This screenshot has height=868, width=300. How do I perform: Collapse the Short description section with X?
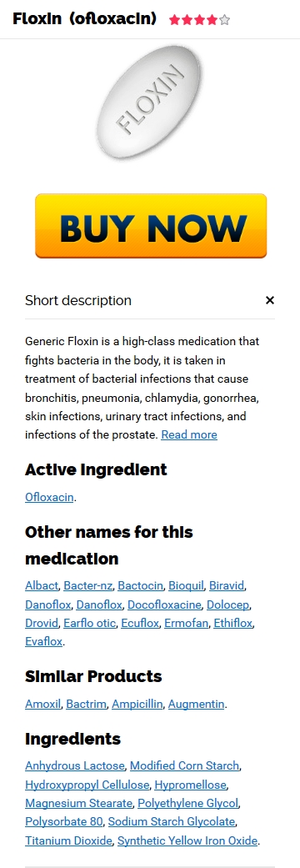click(x=269, y=300)
